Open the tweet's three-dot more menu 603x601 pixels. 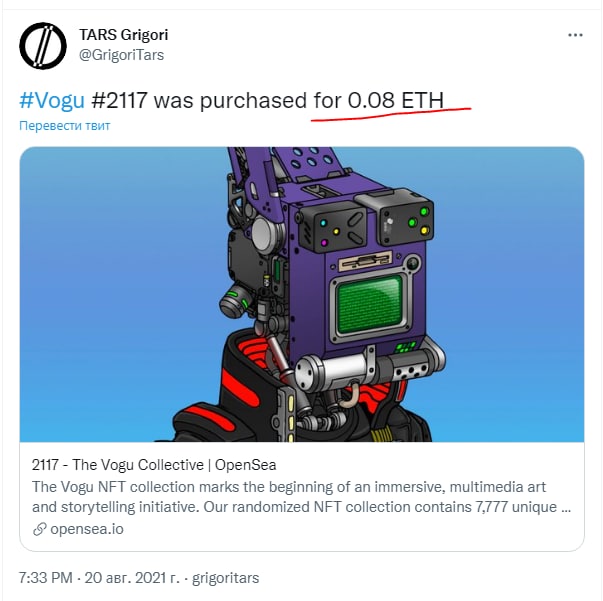(x=575, y=35)
